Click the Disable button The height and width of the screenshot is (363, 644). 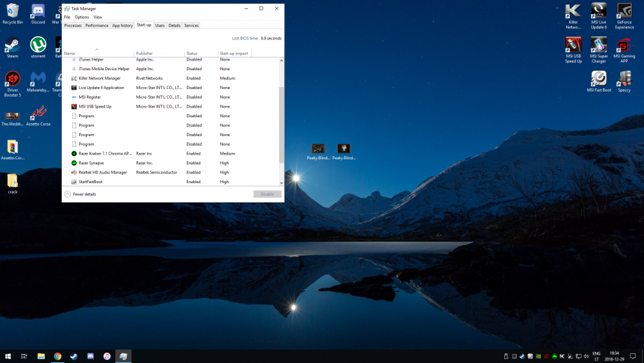267,194
